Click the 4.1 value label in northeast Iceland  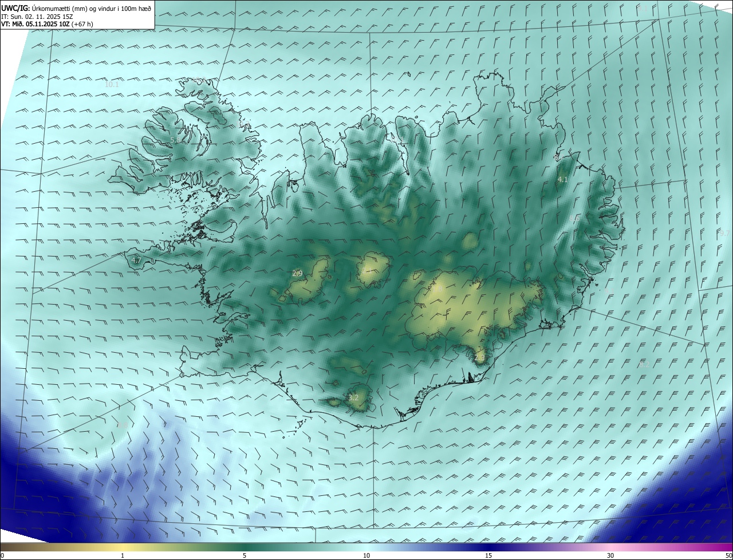tap(562, 179)
